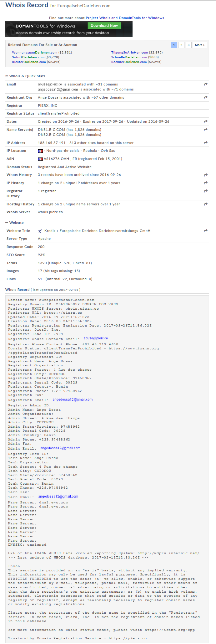Click the https://icann.org/epp text at bottom

click(170, 630)
